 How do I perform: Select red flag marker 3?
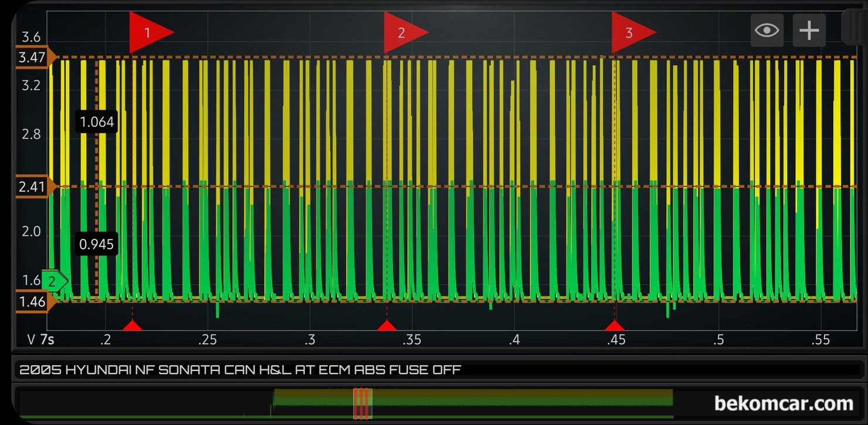point(633,32)
